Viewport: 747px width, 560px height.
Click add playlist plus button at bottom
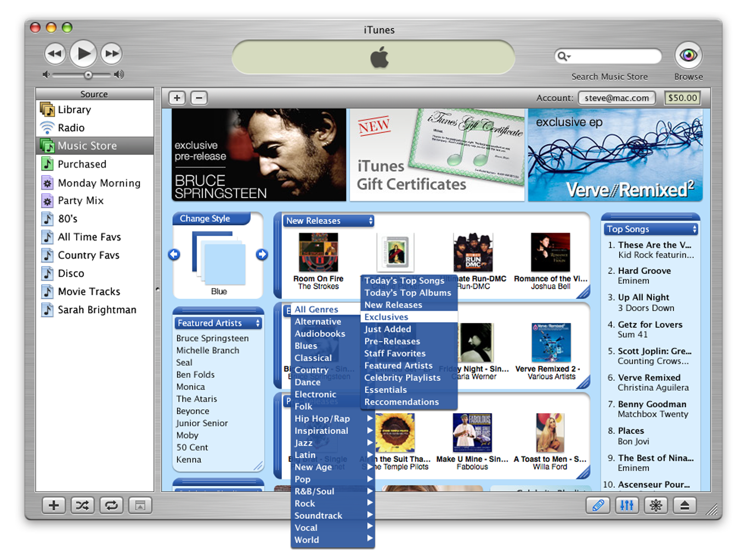coord(54,505)
